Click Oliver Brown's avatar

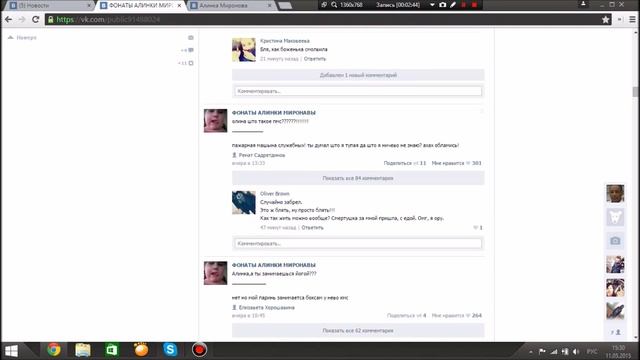click(x=244, y=202)
